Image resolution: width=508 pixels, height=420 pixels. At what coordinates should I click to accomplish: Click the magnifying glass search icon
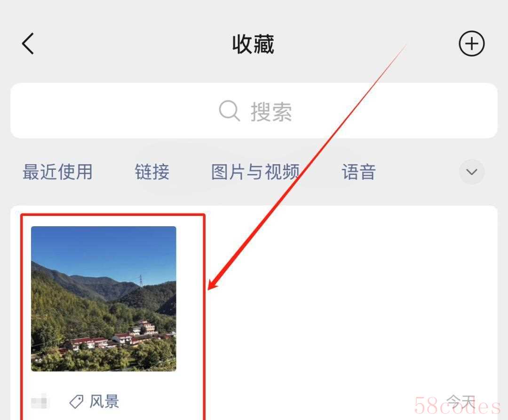point(230,111)
